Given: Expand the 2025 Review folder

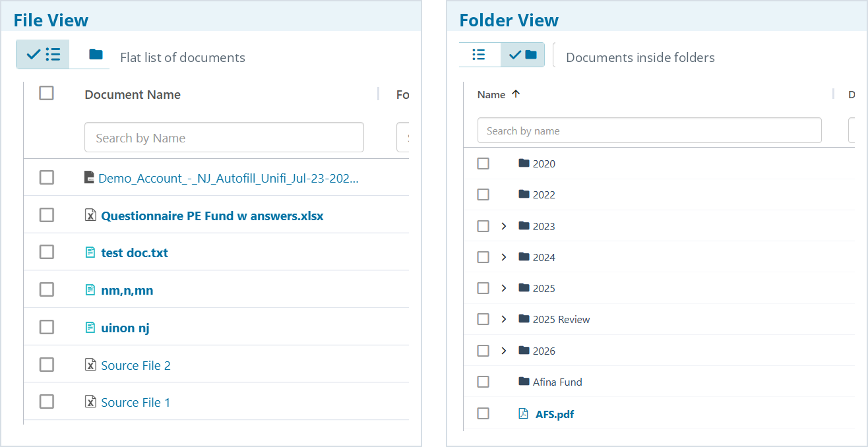Looking at the screenshot, I should pos(504,319).
